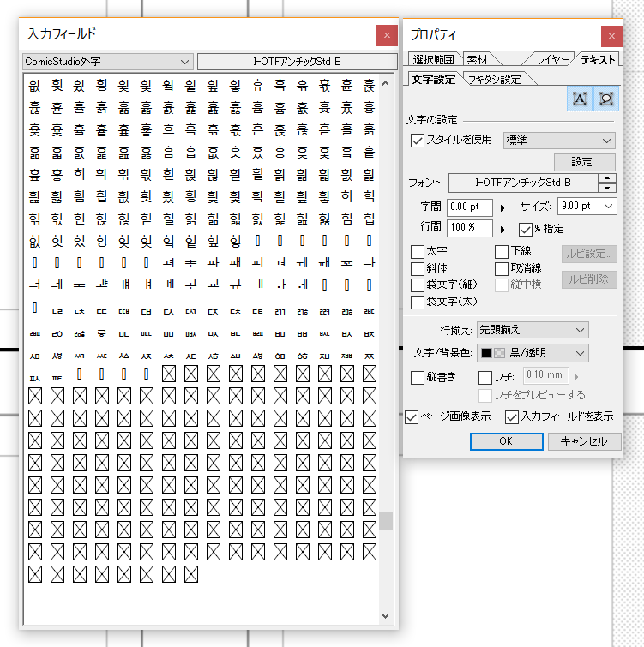The width and height of the screenshot is (644, 647).
Task: Click the font down arrow stepper
Action: tap(607, 188)
